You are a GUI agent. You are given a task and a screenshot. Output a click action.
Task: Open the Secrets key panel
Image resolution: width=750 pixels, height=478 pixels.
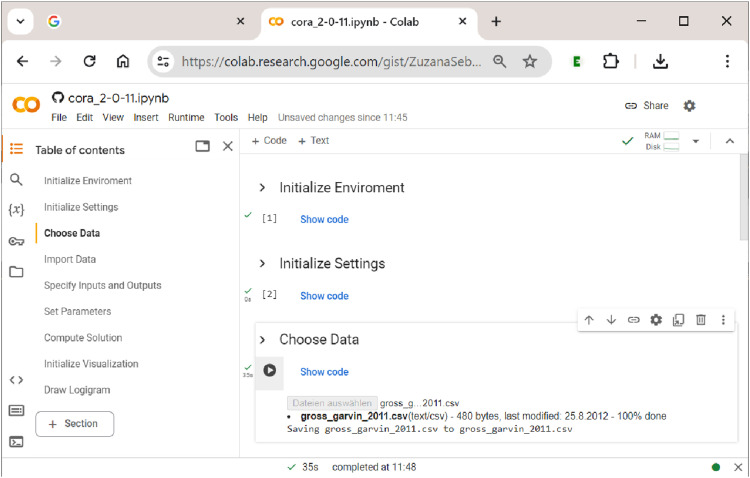(16, 242)
